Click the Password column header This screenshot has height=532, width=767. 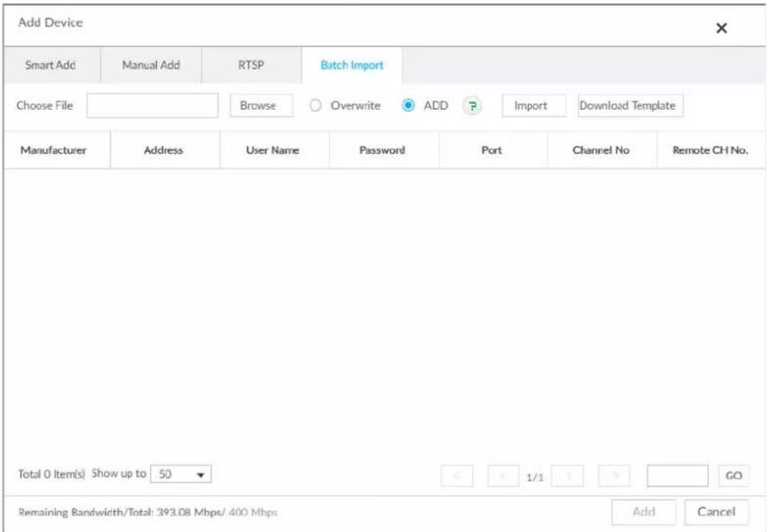(x=384, y=150)
